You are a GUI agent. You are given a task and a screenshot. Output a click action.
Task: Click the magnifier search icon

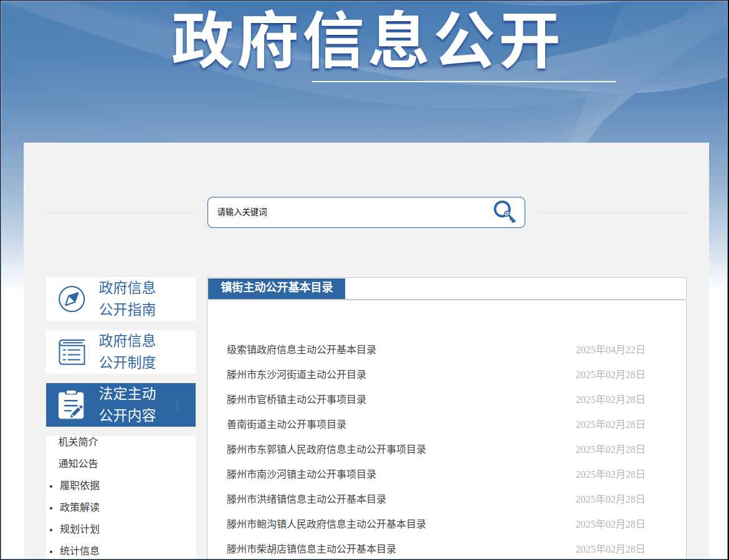[504, 212]
